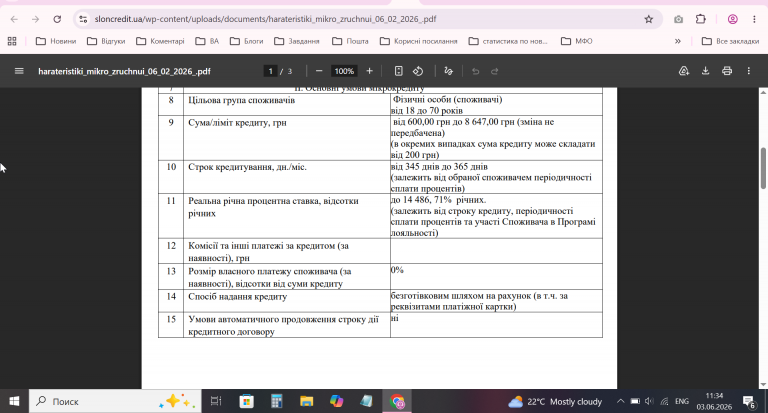Download the PDF file
Image resolution: width=768 pixels, height=413 pixels.
pos(705,71)
